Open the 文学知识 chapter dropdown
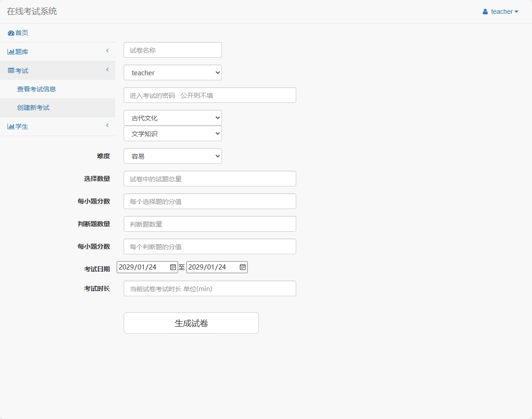The image size is (532, 419). (x=172, y=133)
